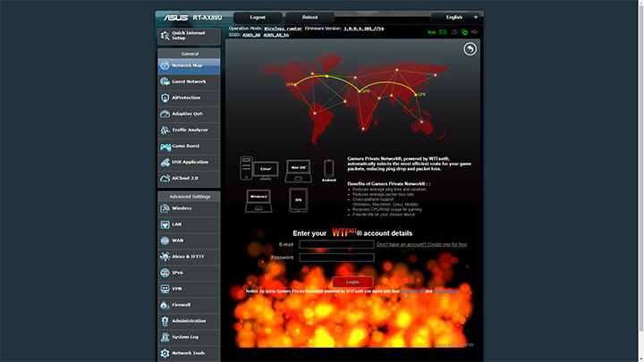Click the ASUS_AX_5G SSID link

coord(276,35)
